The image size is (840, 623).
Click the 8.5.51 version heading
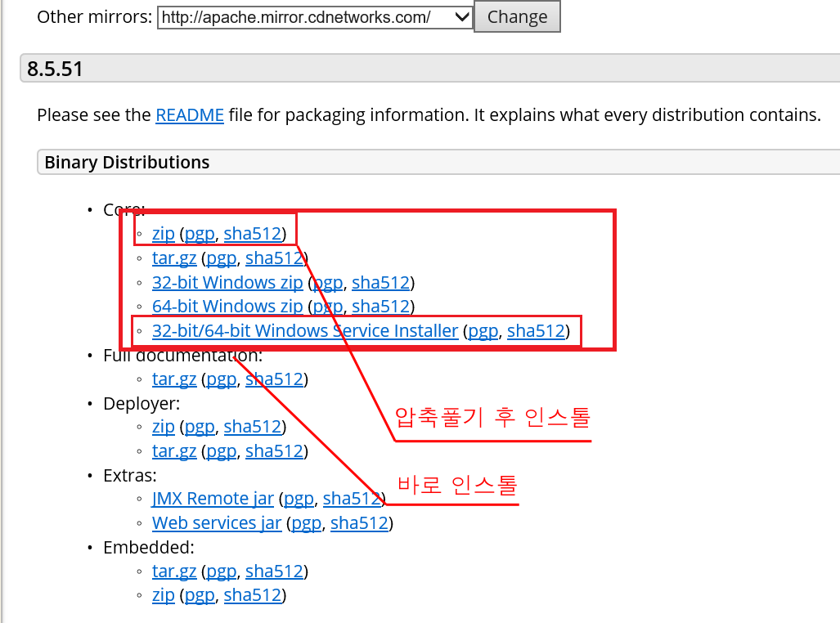tap(55, 69)
